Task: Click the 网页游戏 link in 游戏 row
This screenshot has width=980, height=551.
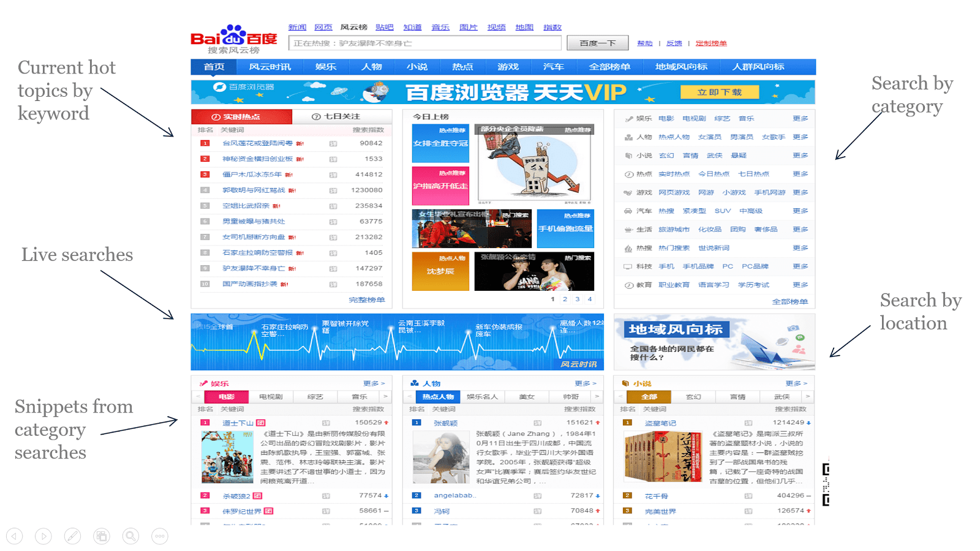Action: click(x=674, y=192)
